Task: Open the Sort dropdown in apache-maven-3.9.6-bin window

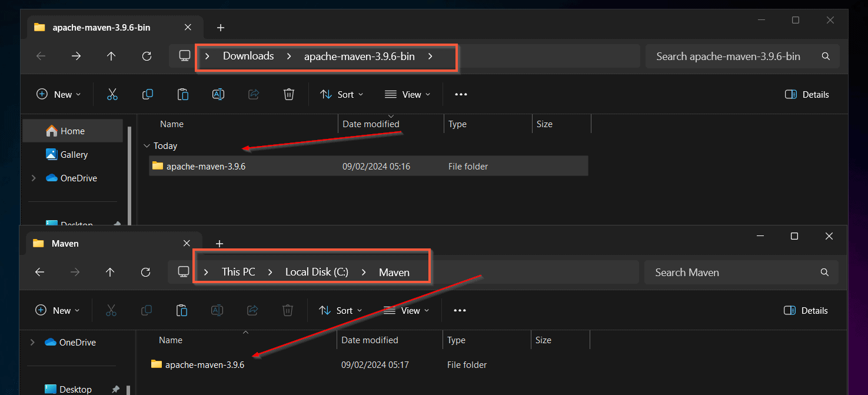Action: (341, 94)
